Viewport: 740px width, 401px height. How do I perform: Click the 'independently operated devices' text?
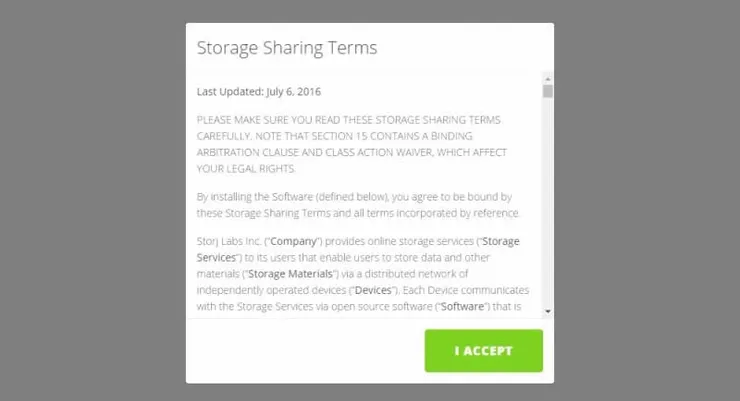(x=271, y=289)
